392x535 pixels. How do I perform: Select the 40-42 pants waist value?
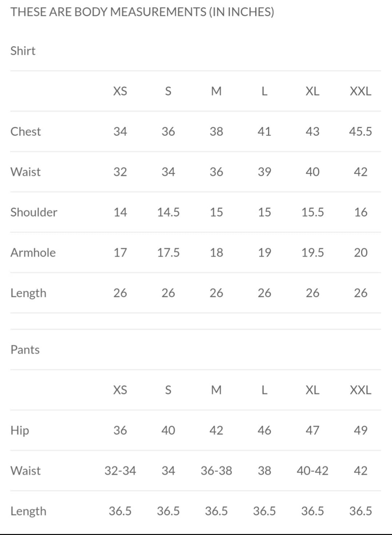pyautogui.click(x=313, y=471)
